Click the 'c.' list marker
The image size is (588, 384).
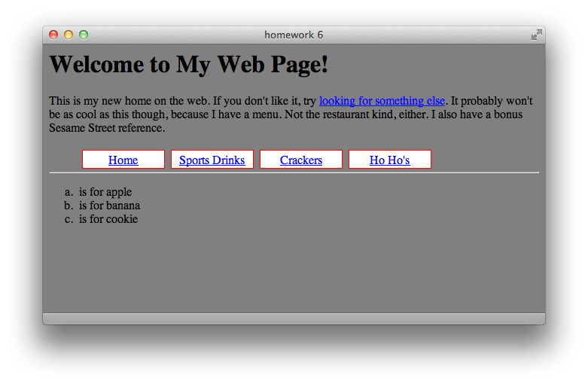coord(69,219)
